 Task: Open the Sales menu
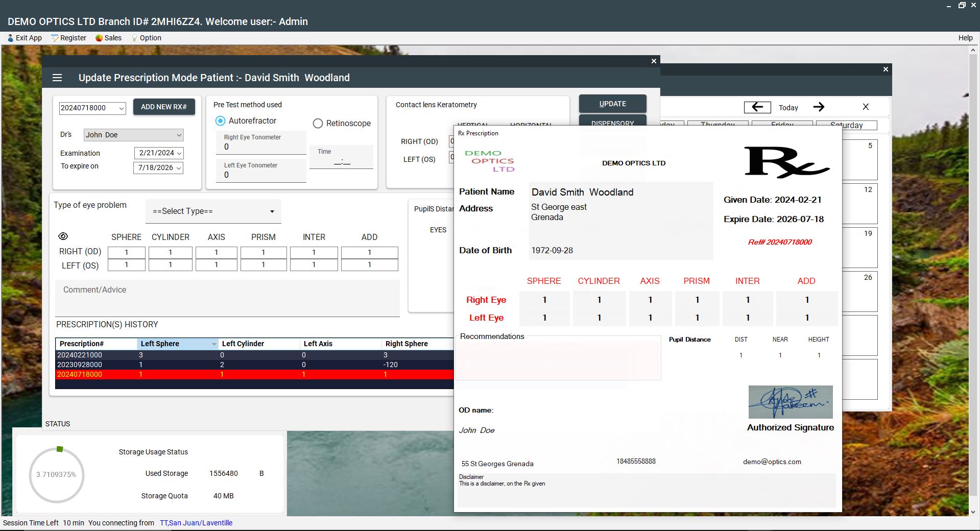click(x=108, y=38)
